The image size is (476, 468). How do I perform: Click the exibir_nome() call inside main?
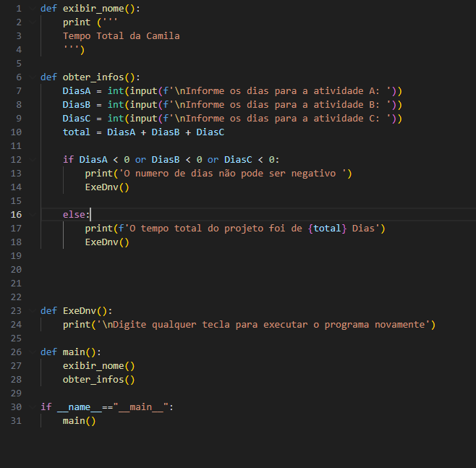98,366
